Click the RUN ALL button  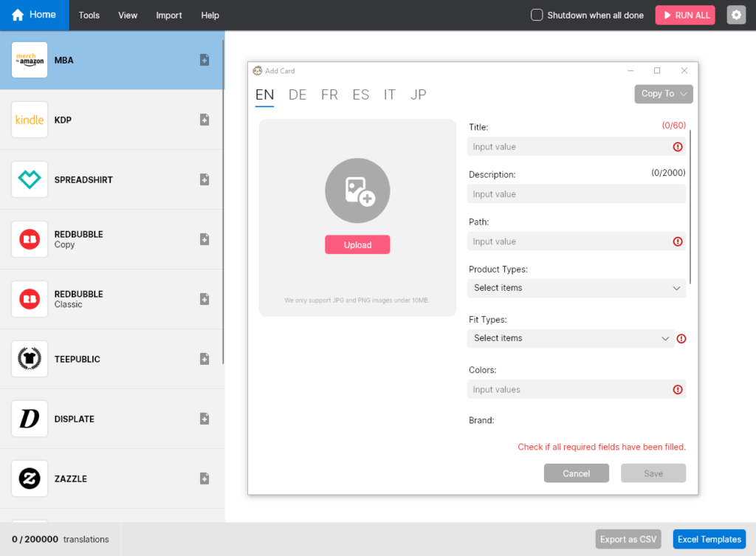[684, 15]
